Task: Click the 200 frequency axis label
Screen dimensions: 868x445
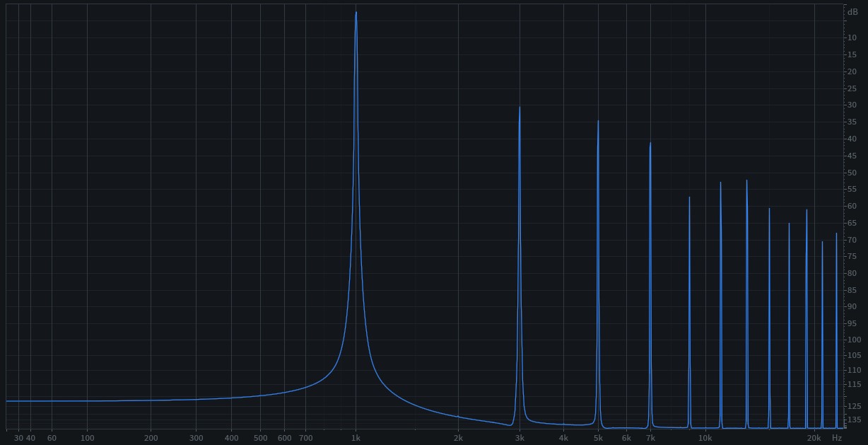Action: pos(151,438)
